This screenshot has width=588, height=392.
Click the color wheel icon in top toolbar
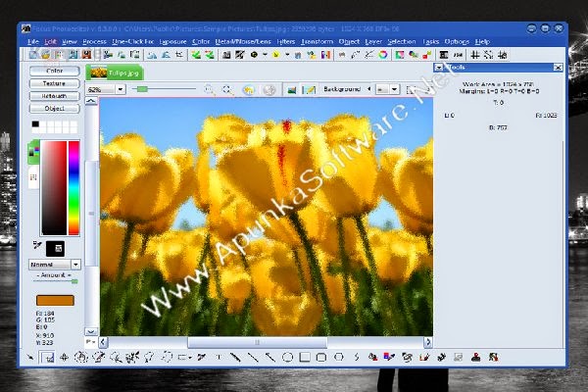coord(382,55)
